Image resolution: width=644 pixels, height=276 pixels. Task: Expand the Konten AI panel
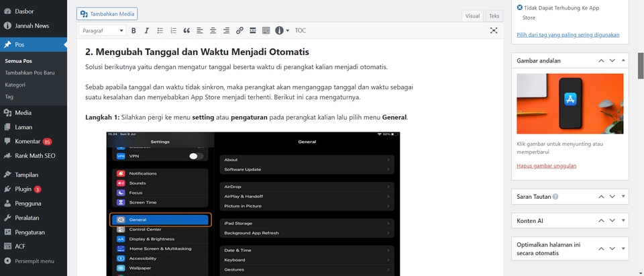[623, 221]
